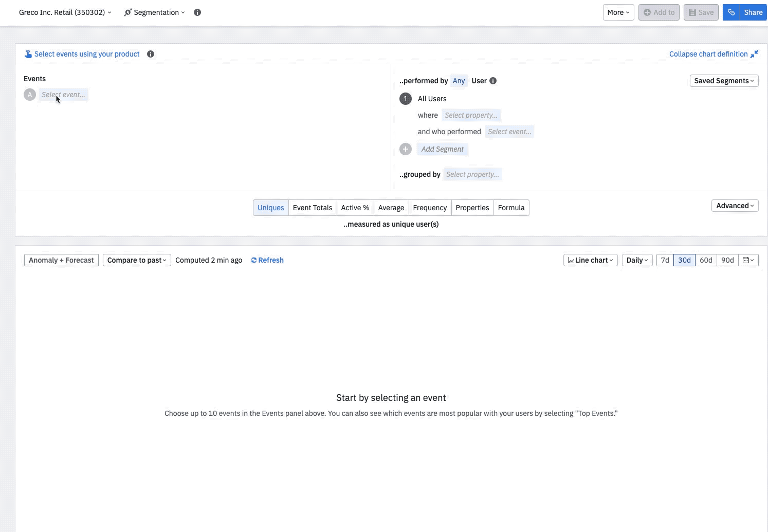The width and height of the screenshot is (768, 532).
Task: Click the plus icon to Add Segment
Action: pyautogui.click(x=406, y=149)
